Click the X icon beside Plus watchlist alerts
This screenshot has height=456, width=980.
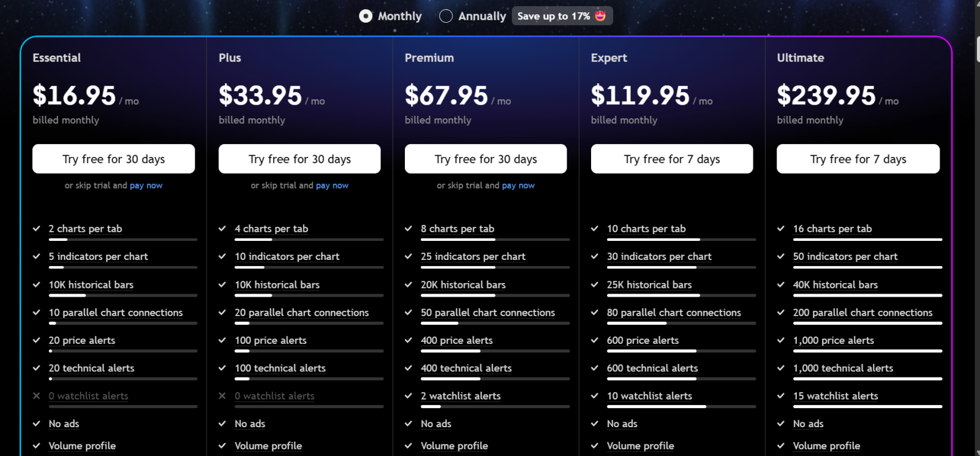pos(222,396)
